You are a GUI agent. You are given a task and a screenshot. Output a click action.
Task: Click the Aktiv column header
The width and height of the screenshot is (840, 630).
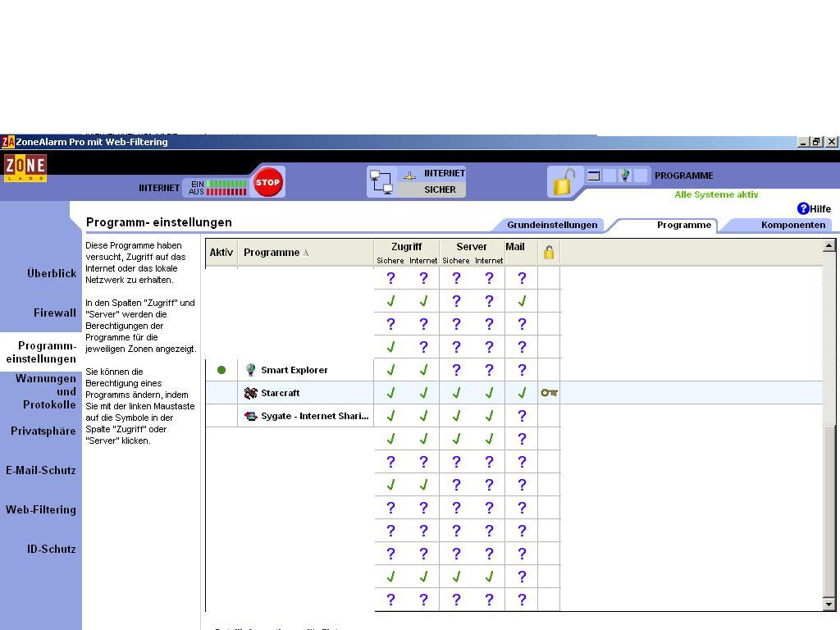point(221,253)
